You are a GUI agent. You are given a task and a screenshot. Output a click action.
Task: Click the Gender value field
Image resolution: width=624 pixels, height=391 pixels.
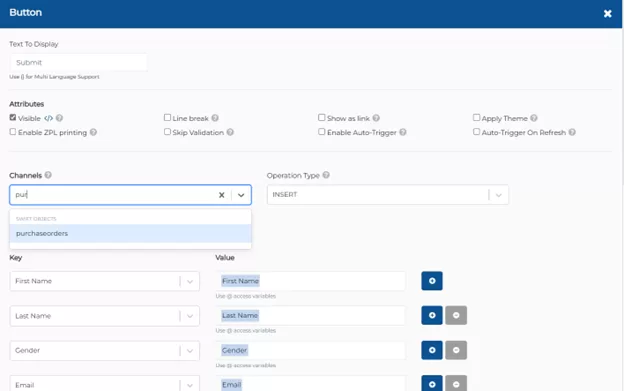(310, 350)
